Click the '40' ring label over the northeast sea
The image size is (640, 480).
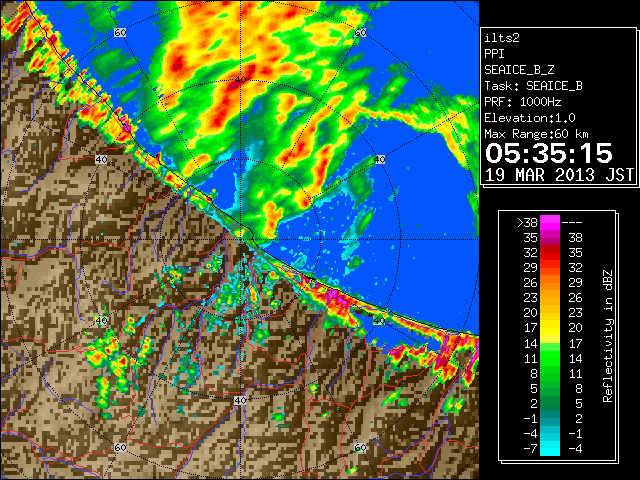(x=380, y=160)
